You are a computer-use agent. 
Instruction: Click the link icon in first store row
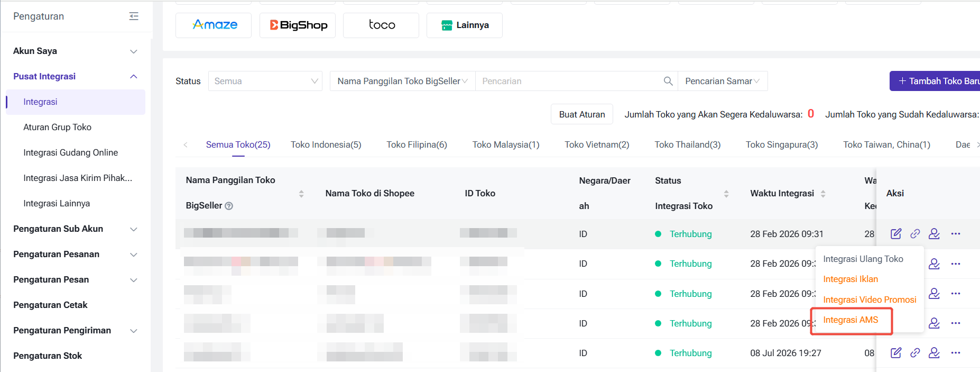pos(915,234)
